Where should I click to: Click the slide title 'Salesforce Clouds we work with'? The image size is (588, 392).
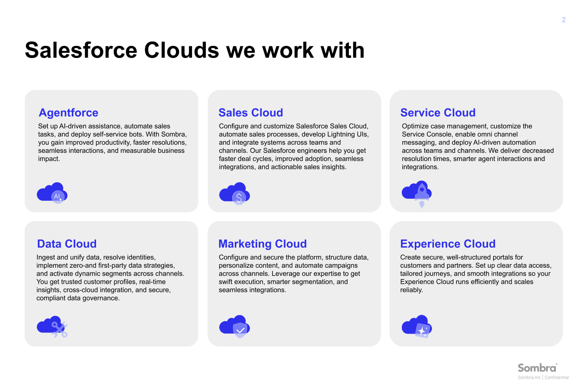point(194,50)
